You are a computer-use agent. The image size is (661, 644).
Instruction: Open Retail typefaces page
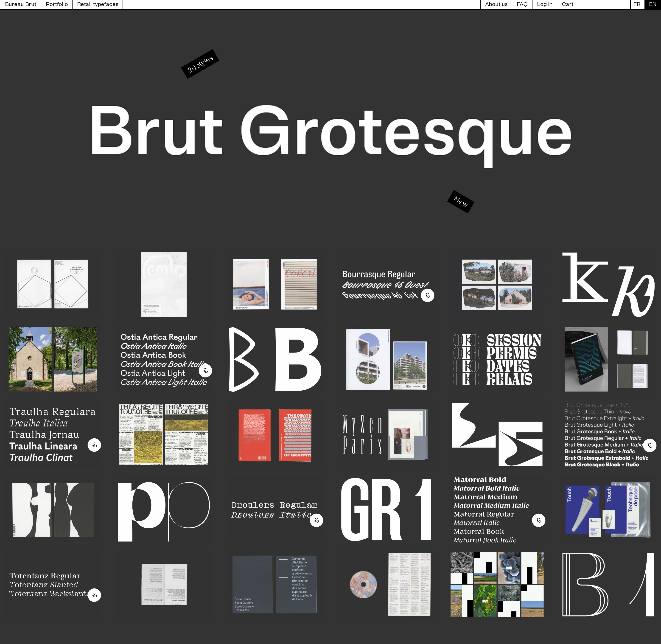(97, 4)
